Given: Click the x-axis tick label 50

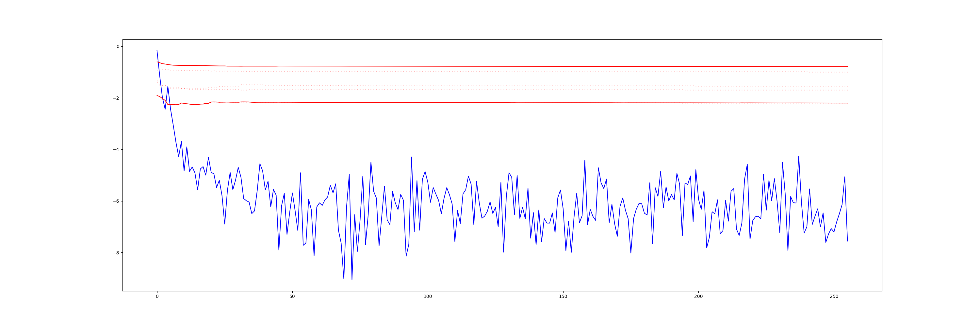Looking at the screenshot, I should [292, 297].
